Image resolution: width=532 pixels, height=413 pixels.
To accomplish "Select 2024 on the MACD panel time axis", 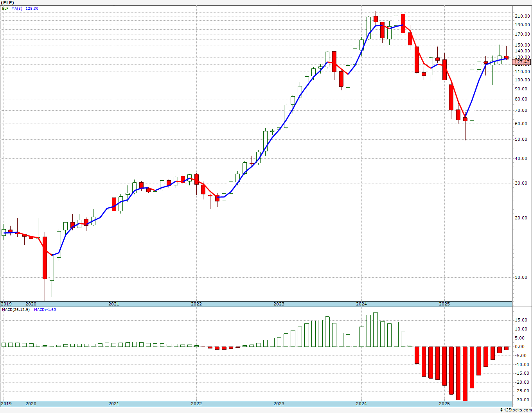I will click(x=361, y=404).
